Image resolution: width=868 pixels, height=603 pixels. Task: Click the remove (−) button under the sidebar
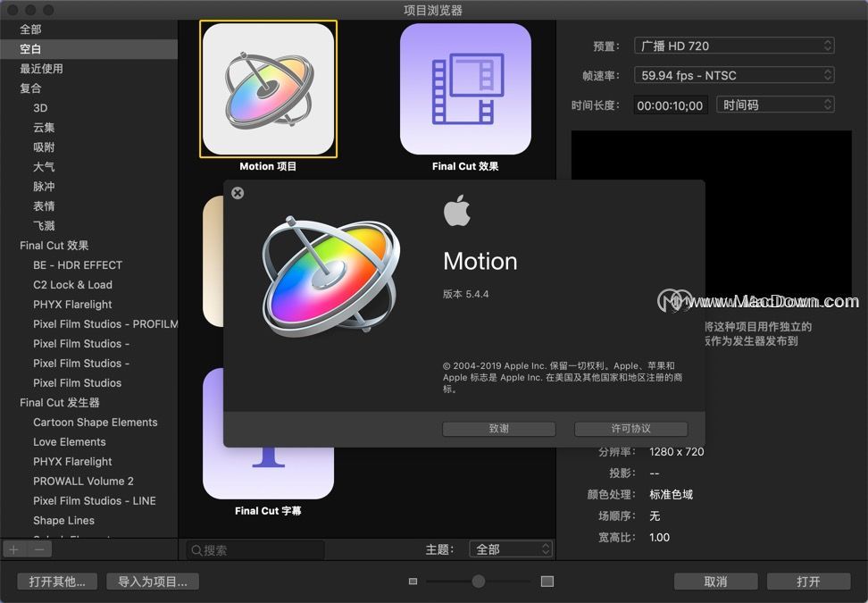(39, 549)
